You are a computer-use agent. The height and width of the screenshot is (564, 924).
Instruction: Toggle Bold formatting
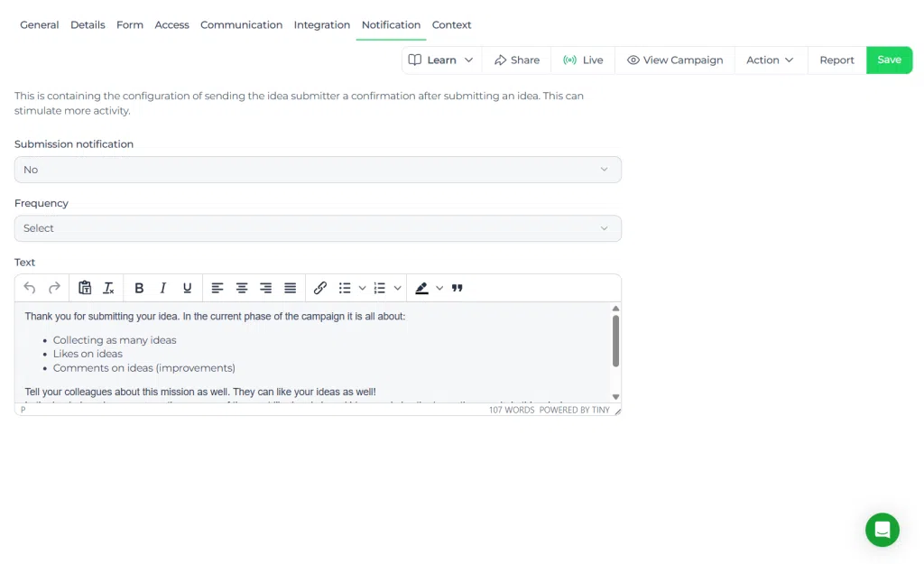click(139, 288)
